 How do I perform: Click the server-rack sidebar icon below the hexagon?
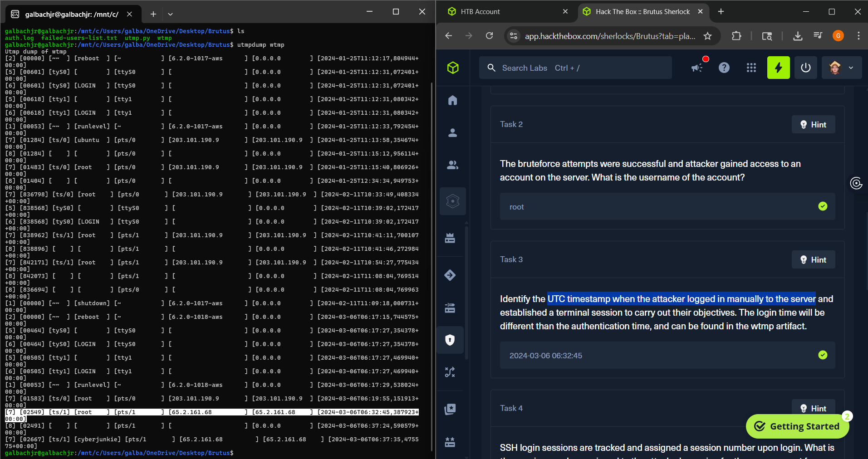(x=450, y=238)
